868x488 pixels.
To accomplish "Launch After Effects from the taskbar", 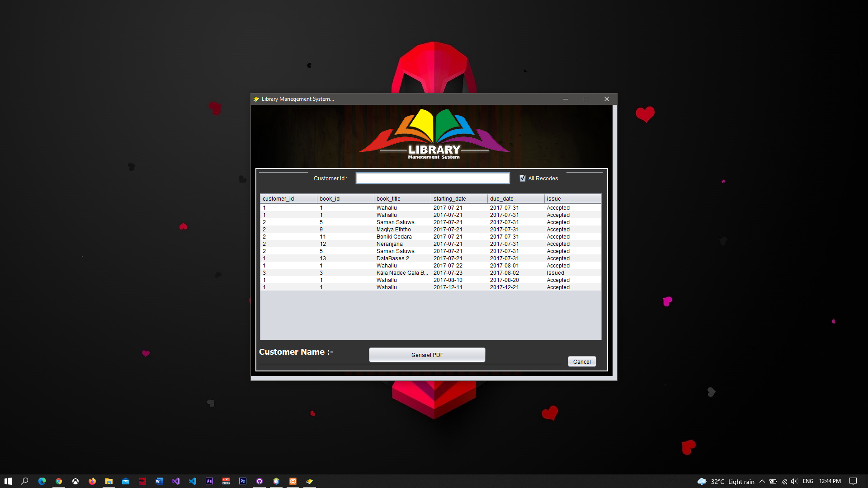I will tap(209, 481).
